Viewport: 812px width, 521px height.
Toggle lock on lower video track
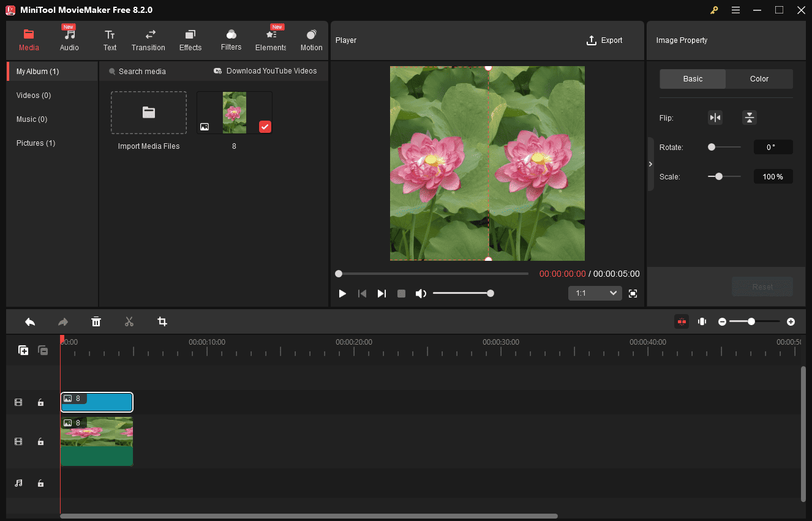pos(40,441)
